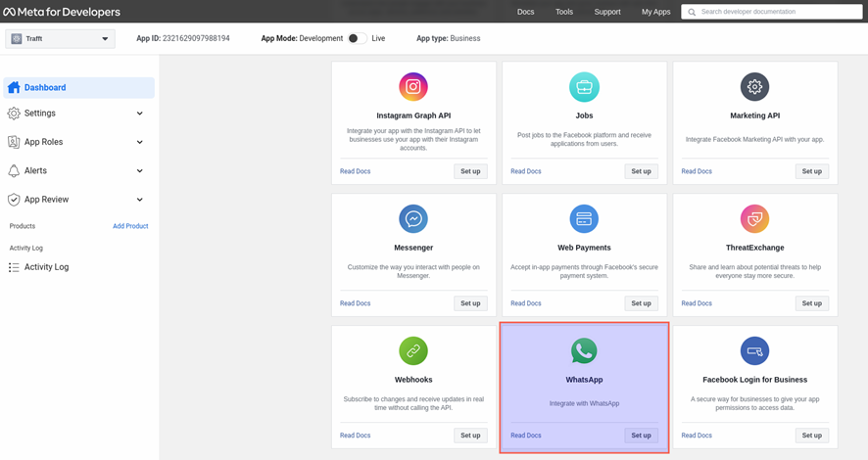Click the Web Payments card icon
Screen dimensions: 868x460
[584, 219]
